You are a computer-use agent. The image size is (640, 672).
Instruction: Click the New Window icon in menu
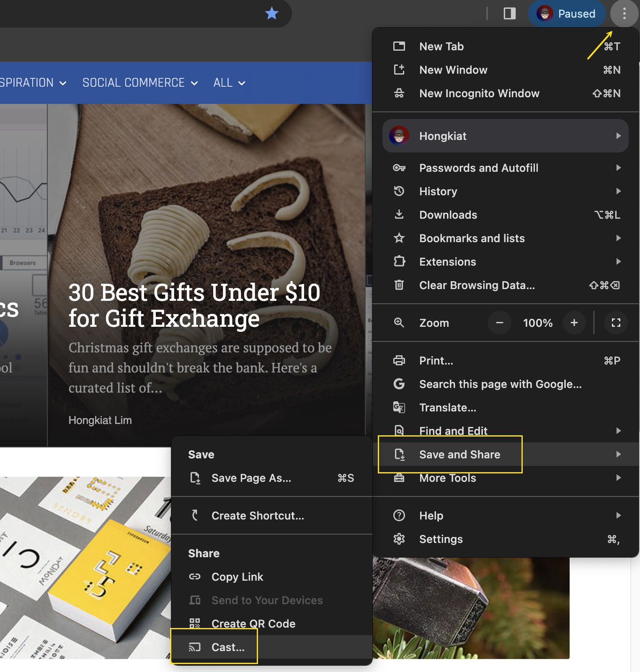(399, 70)
